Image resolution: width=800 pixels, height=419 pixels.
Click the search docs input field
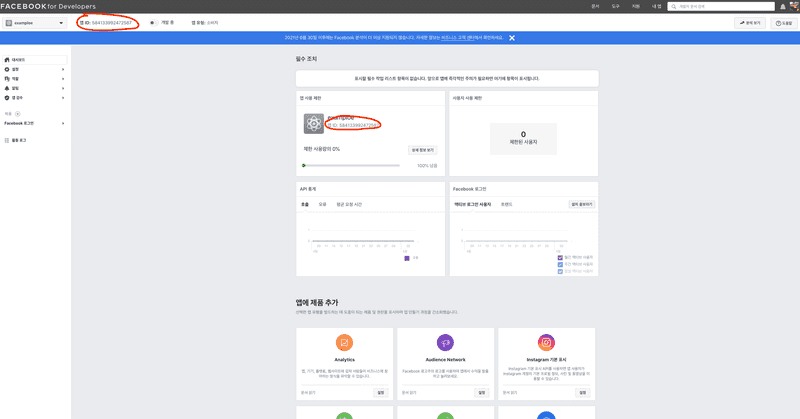point(721,7)
